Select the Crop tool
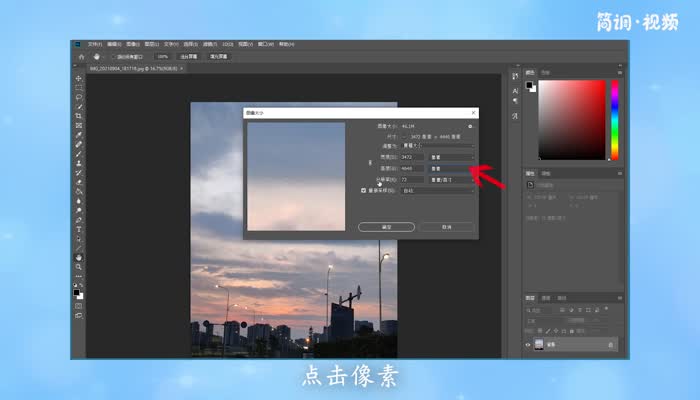This screenshot has width=700, height=400. [79, 116]
